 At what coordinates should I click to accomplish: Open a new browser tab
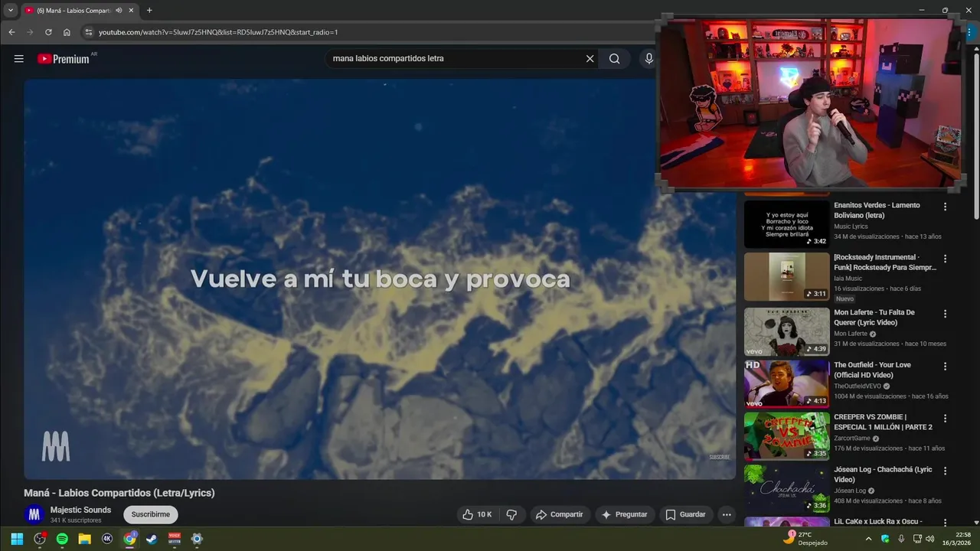point(149,11)
